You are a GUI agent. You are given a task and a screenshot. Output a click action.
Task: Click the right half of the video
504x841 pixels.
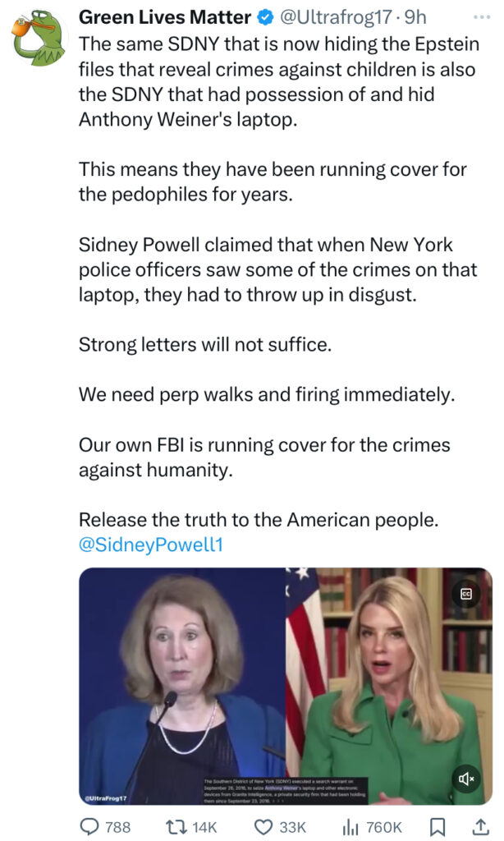389,686
